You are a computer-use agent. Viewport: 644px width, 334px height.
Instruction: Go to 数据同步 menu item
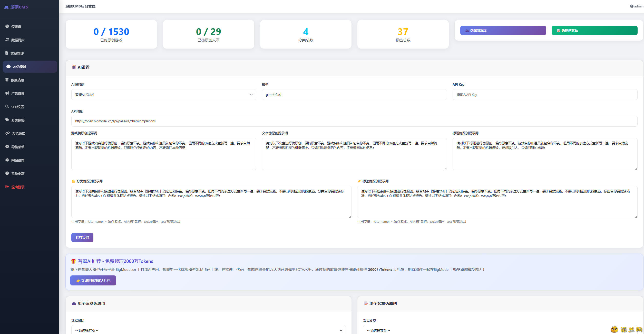[30, 40]
